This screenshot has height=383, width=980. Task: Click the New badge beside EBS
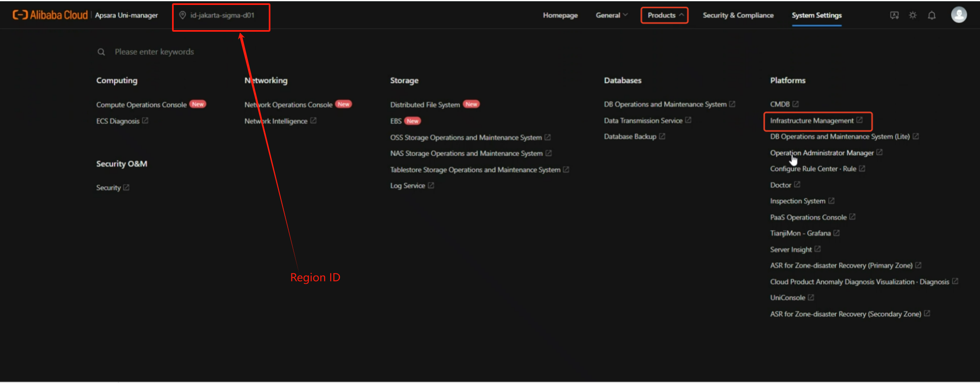coord(412,121)
